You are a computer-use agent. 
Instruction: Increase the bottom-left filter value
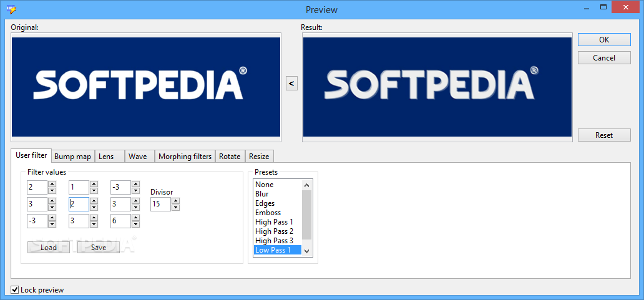52,217
